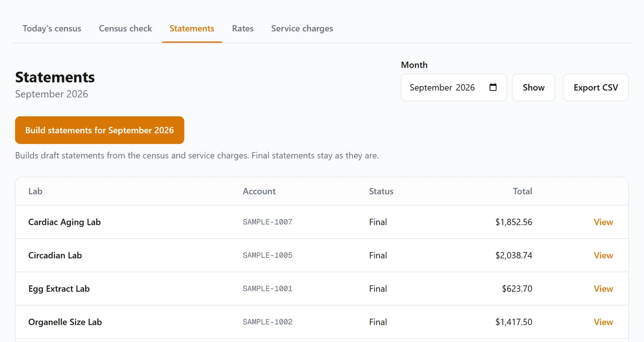Click account SAMPLE-1005
This screenshot has height=342, width=644.
point(268,255)
